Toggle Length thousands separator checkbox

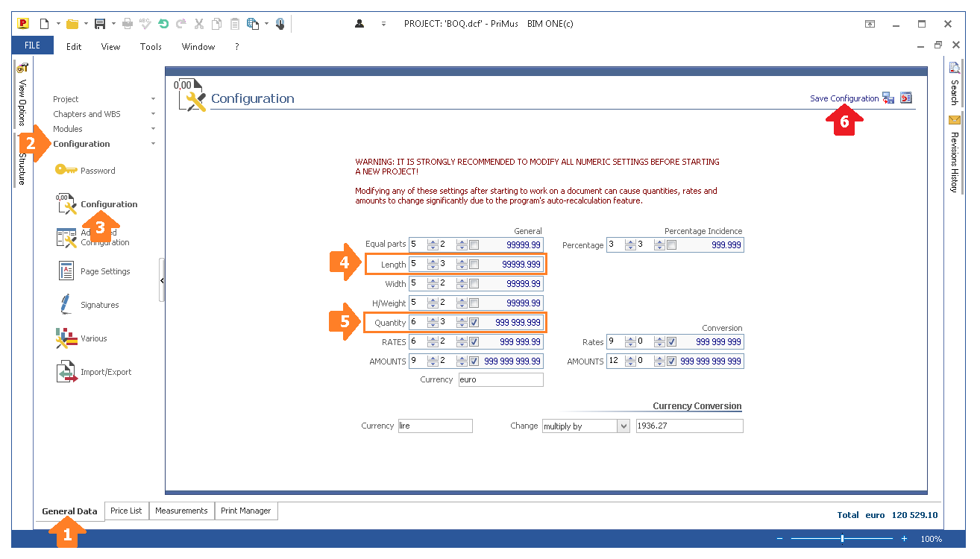tap(474, 264)
